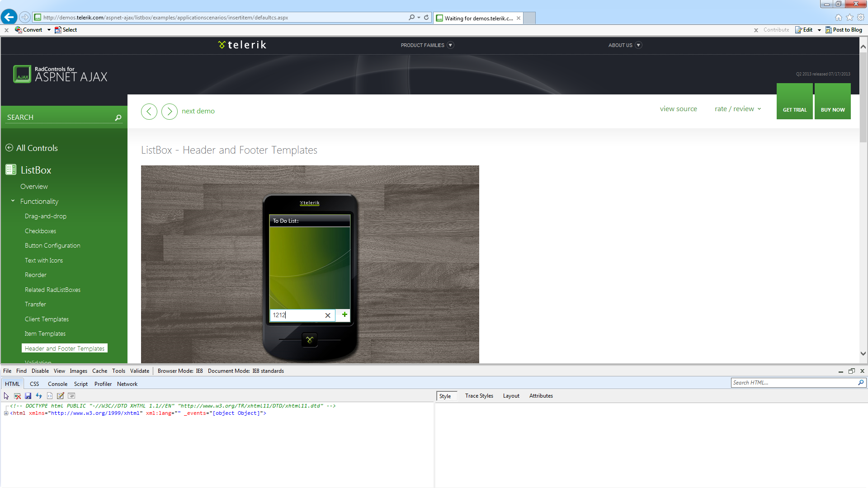The image size is (868, 488).
Task: Expand the PRODUCT FAMILIES dropdown
Action: coord(450,45)
